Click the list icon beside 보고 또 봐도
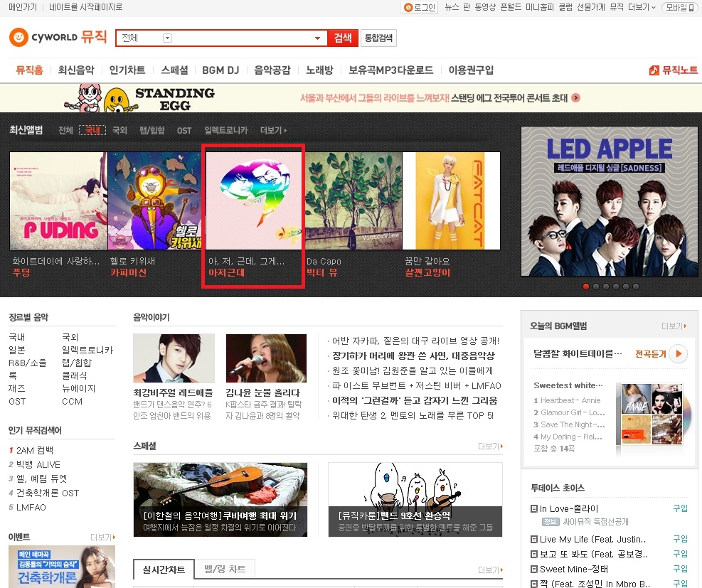The image size is (702, 588). pos(533,555)
